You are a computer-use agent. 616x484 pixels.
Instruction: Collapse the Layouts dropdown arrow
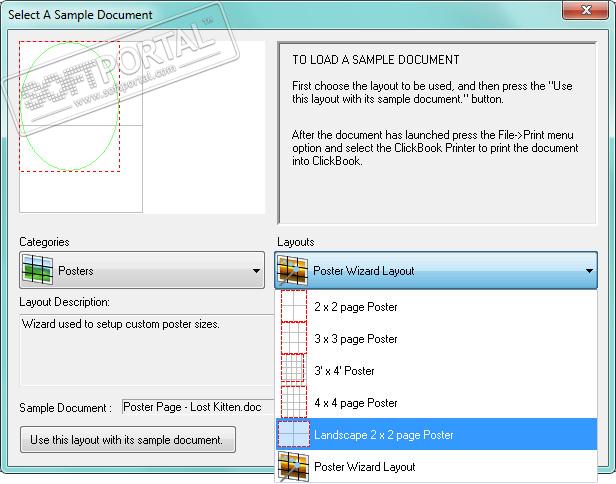589,271
